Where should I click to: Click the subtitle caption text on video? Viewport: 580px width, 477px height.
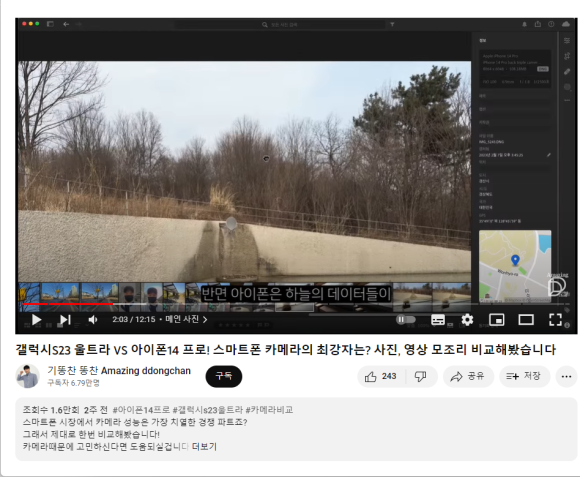(x=296, y=294)
